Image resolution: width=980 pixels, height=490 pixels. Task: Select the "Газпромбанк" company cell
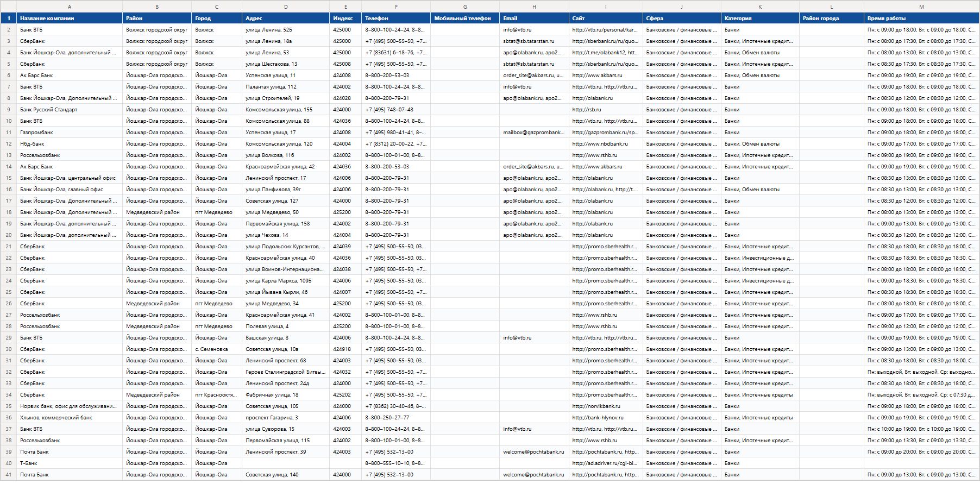[70, 133]
